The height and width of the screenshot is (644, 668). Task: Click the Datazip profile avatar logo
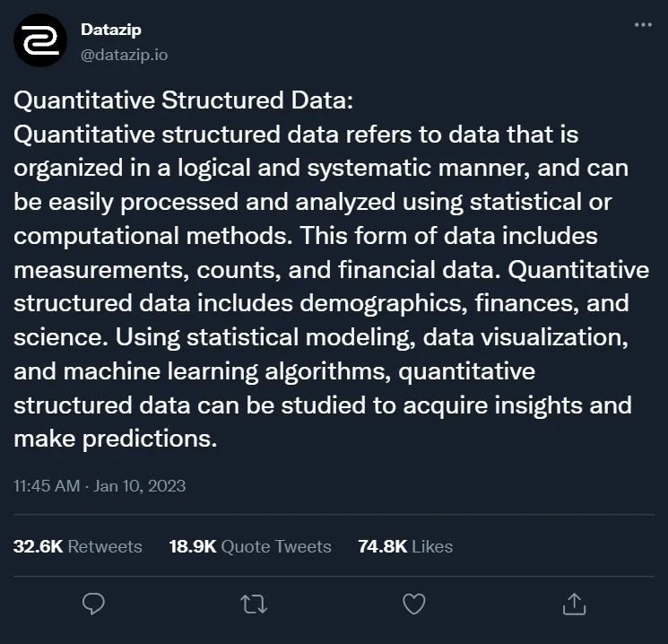pos(39,40)
